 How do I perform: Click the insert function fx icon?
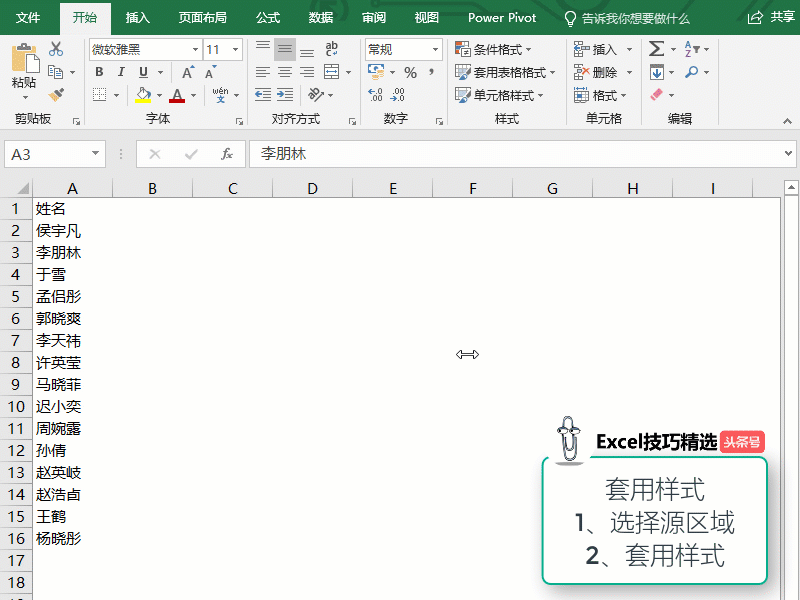[227, 154]
